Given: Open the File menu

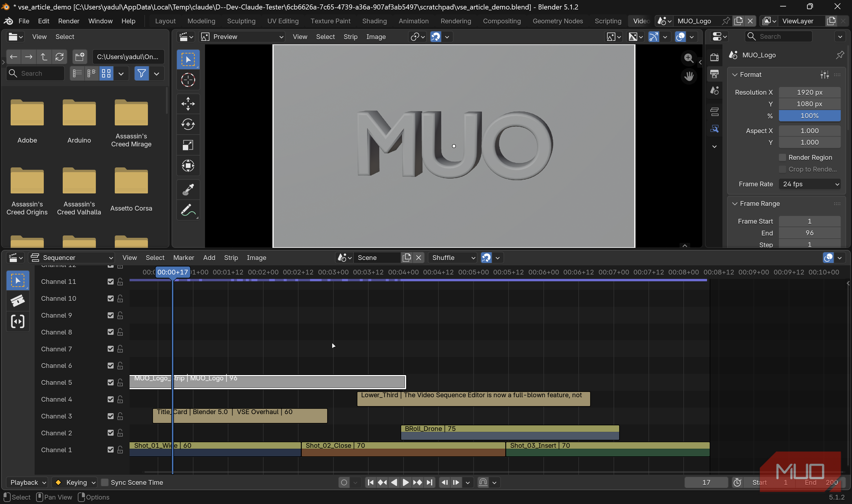Looking at the screenshot, I should [x=23, y=21].
